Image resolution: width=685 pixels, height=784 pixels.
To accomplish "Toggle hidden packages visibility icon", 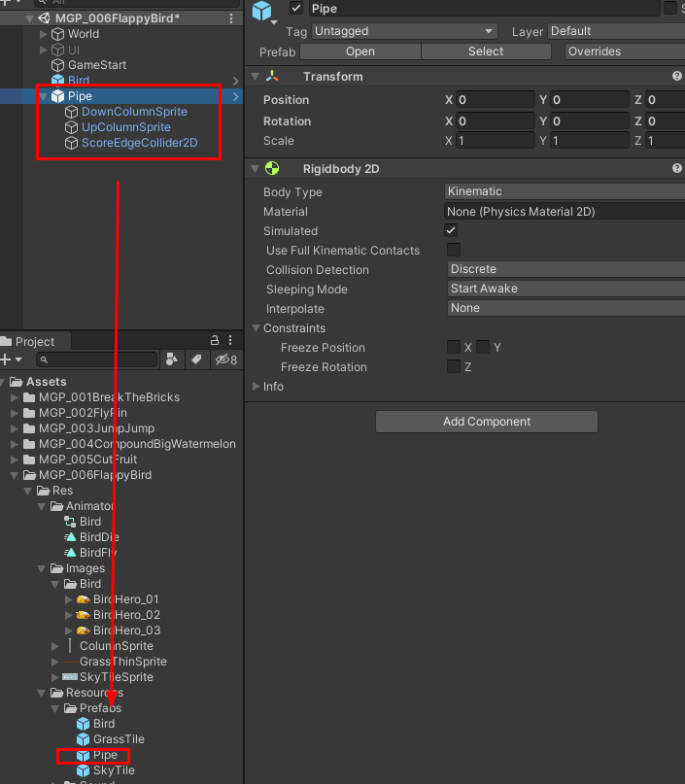I will (x=226, y=359).
